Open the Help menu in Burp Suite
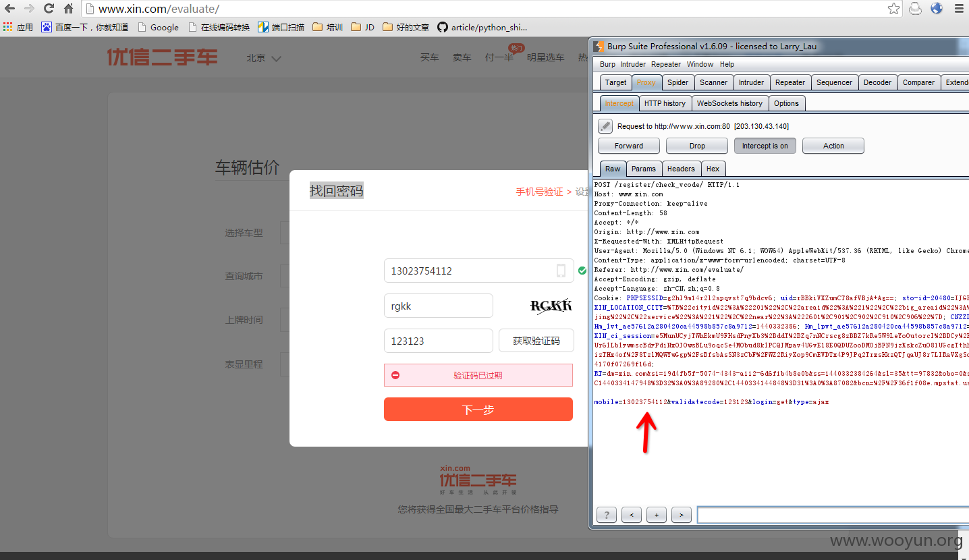 click(727, 64)
